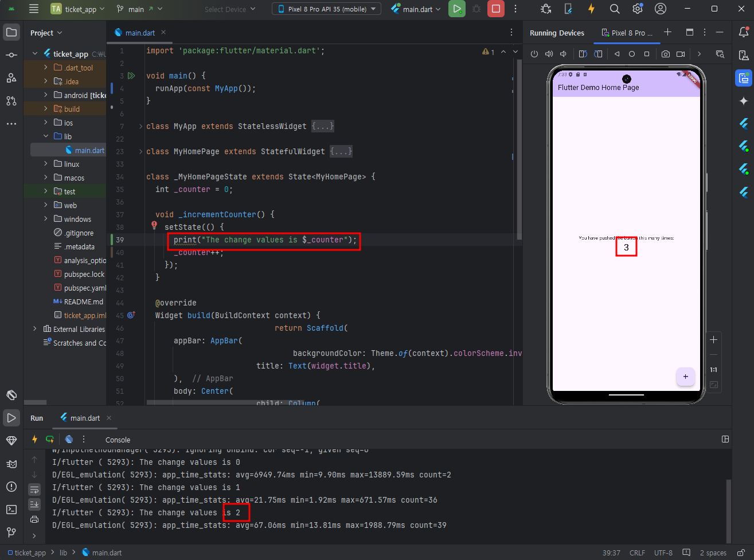Open the Git tool window at bottom

pos(11,532)
